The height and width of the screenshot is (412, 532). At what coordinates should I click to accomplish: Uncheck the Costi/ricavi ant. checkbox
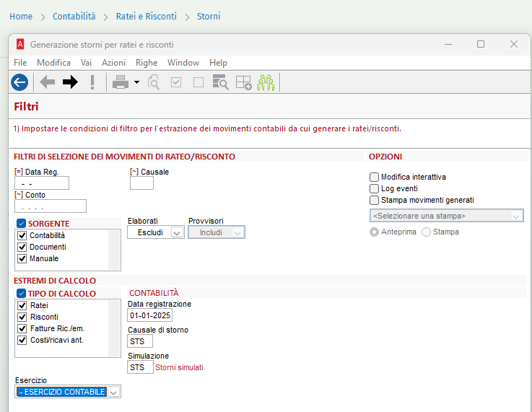point(22,340)
